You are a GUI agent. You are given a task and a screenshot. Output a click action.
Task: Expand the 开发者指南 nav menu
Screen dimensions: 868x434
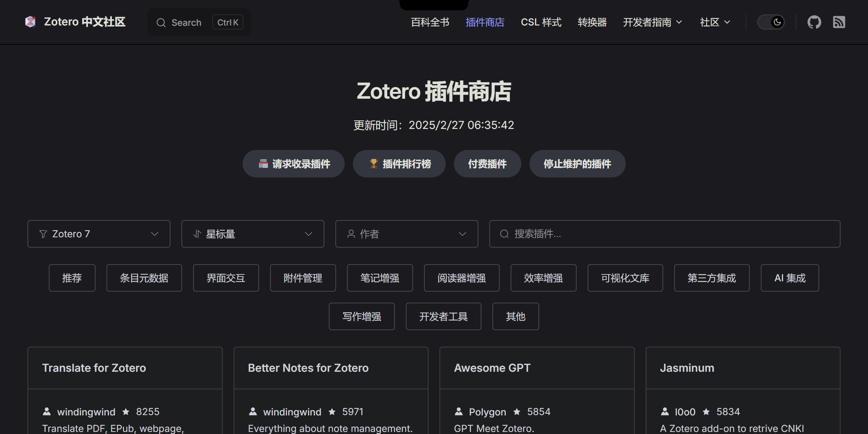click(x=652, y=22)
